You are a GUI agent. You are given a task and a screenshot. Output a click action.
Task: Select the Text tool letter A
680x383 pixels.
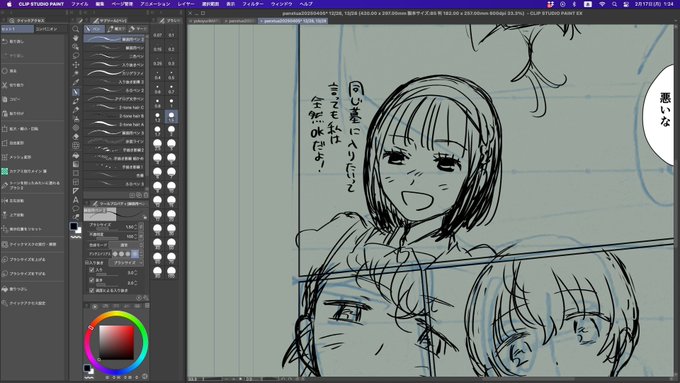click(76, 200)
